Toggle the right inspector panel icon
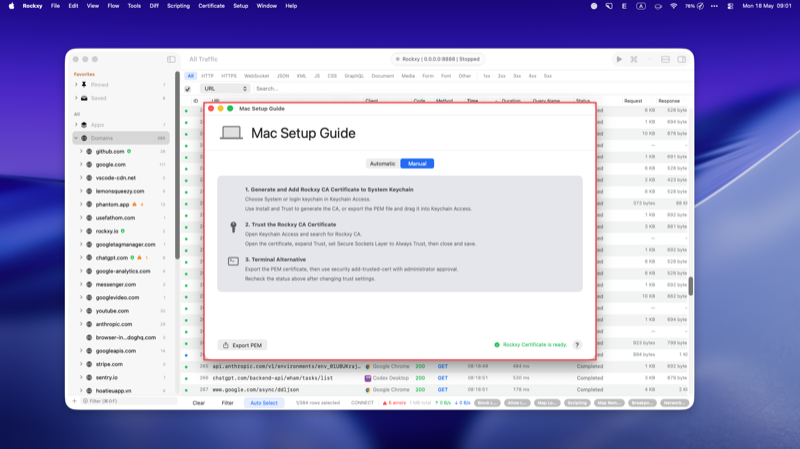The image size is (800, 449). click(x=682, y=59)
